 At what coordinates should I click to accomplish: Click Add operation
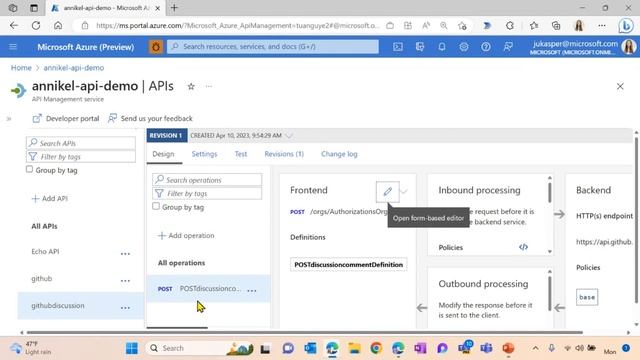(186, 236)
